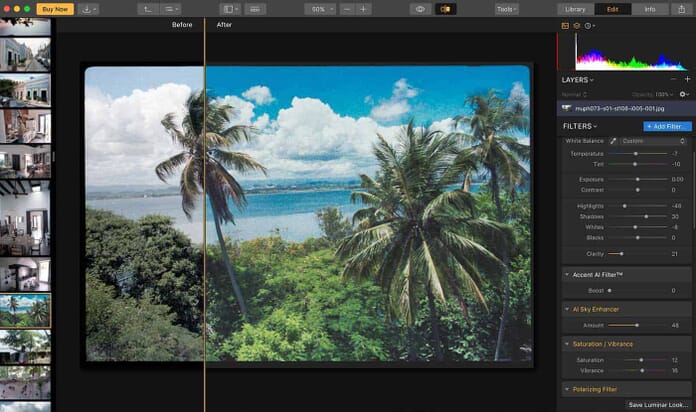
Task: Open the gallery view options icon
Action: point(171,9)
